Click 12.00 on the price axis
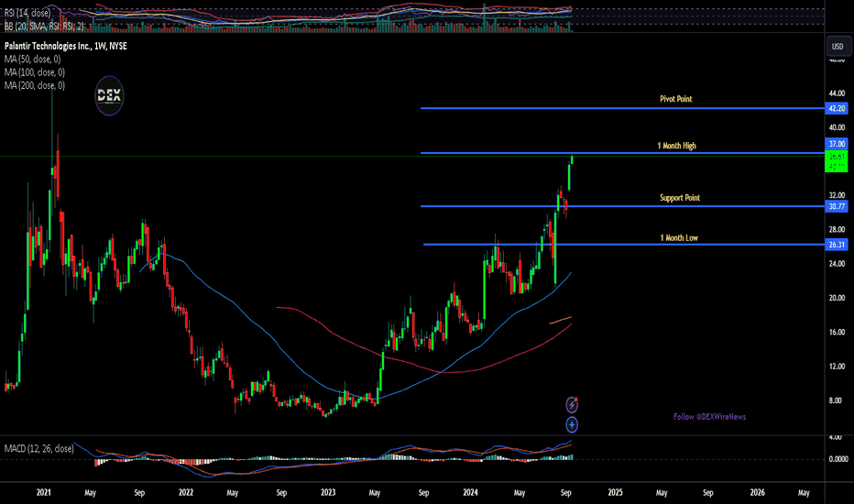Image resolution: width=854 pixels, height=504 pixels. tap(837, 367)
